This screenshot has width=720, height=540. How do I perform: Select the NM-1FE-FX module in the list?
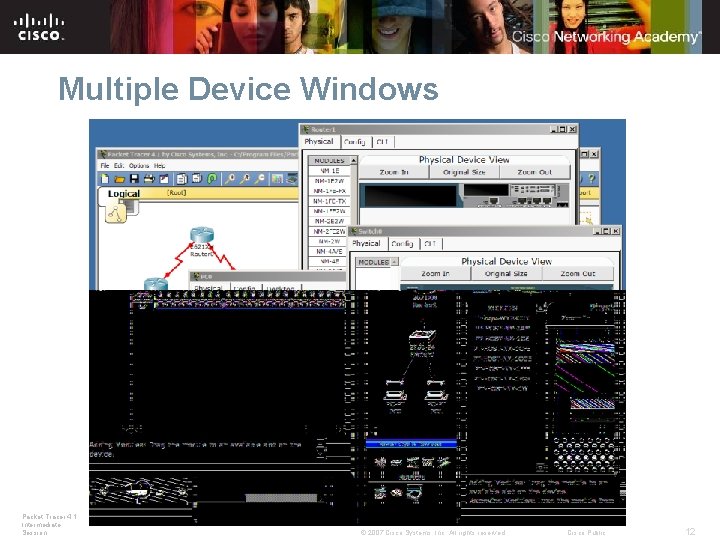tap(329, 191)
